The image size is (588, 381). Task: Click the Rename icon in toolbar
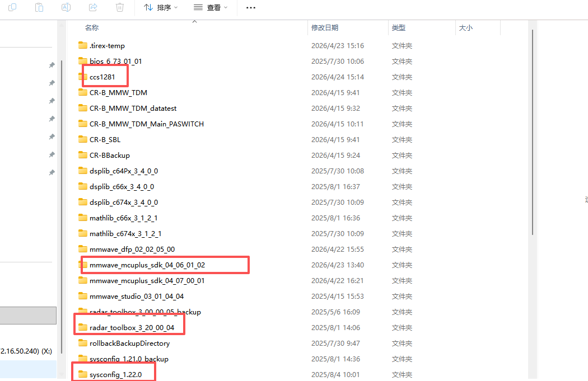tap(66, 7)
